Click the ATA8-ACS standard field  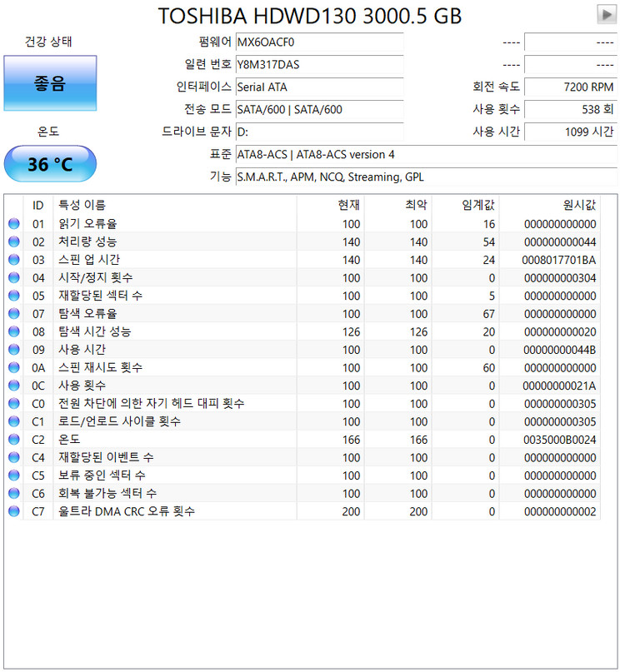click(427, 154)
